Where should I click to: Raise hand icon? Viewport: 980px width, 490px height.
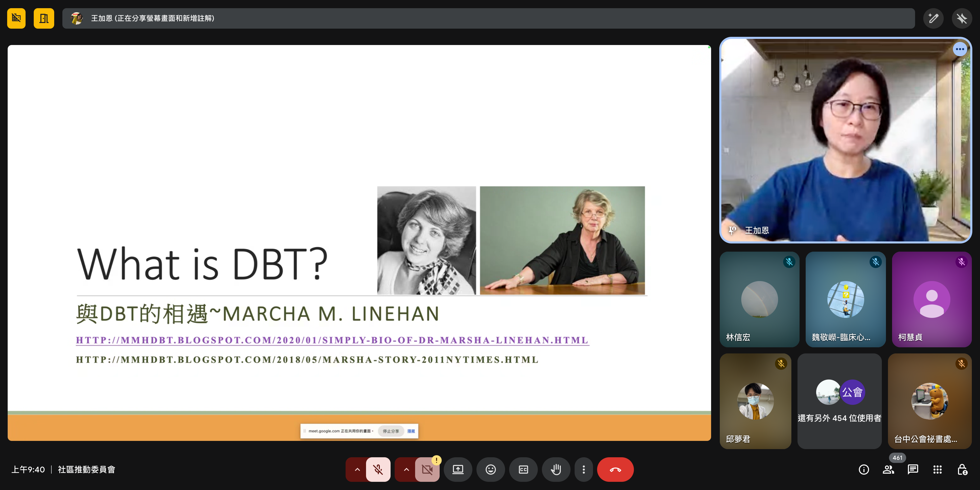coord(556,470)
